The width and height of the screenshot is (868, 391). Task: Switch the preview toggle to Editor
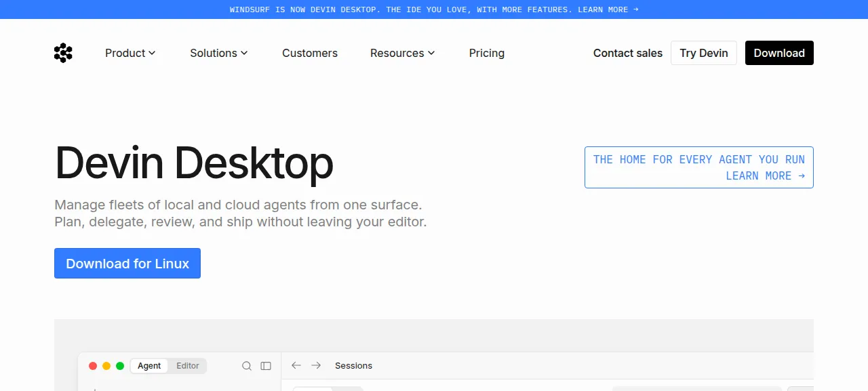click(188, 366)
